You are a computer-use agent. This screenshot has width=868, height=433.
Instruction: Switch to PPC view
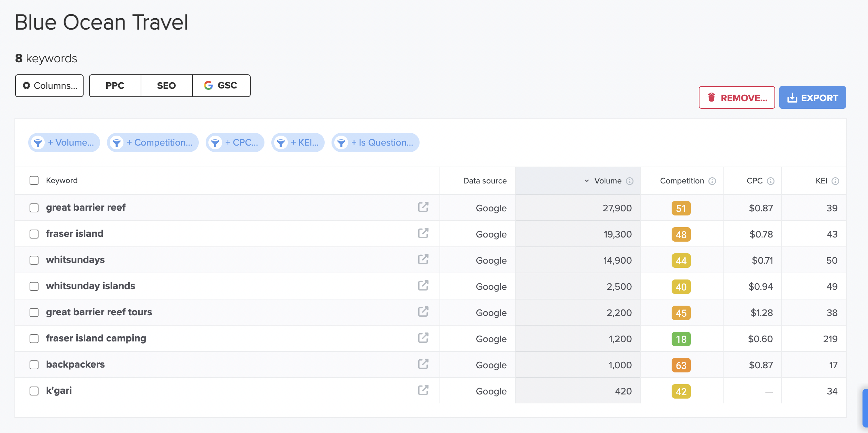115,86
